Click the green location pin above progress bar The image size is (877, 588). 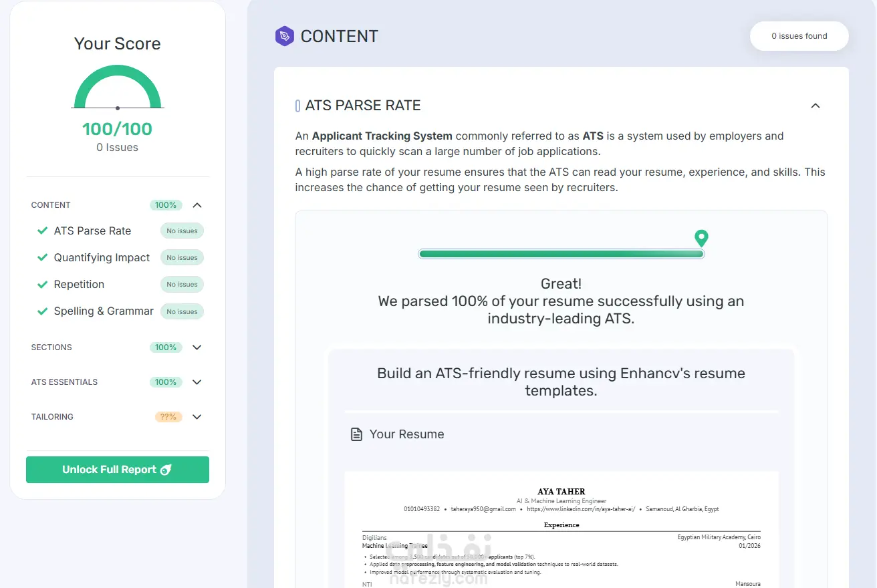(x=701, y=238)
